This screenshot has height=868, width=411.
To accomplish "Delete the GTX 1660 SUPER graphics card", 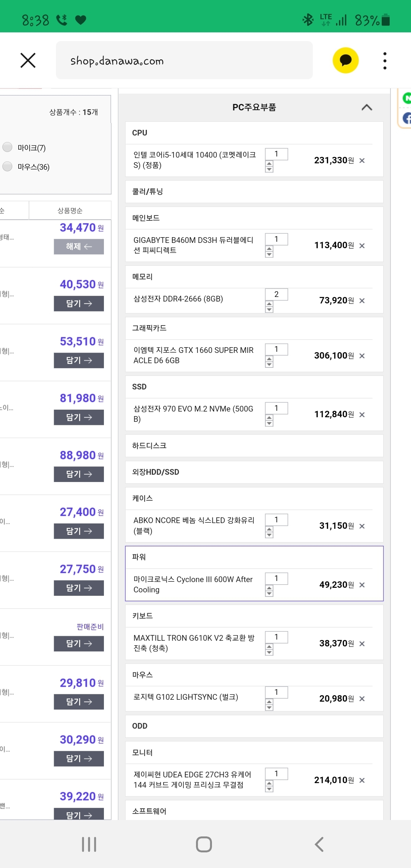I will [362, 356].
